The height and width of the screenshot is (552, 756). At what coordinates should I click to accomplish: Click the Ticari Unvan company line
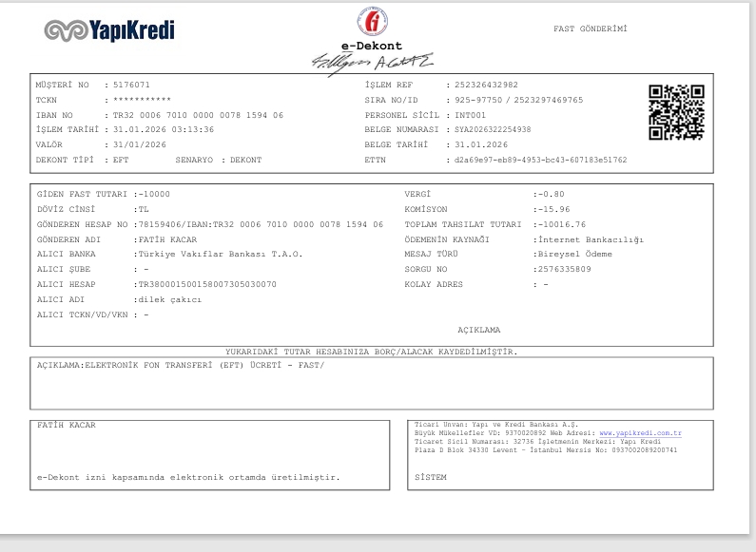point(496,425)
